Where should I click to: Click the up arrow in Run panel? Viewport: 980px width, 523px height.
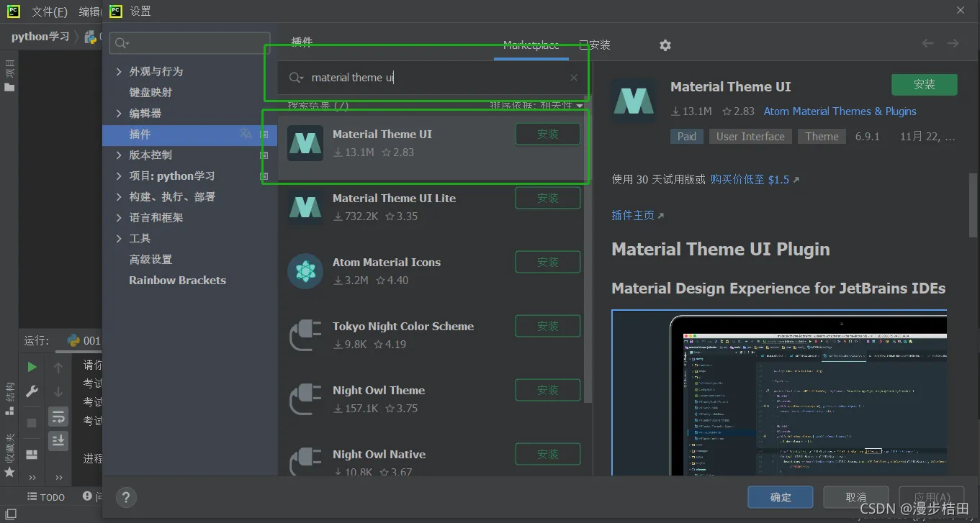pos(58,368)
